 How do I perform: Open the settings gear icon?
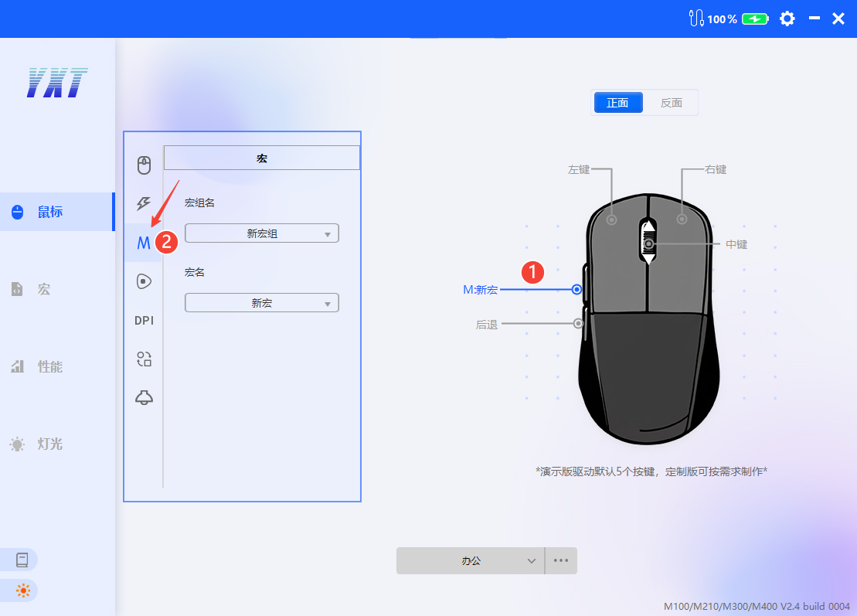pos(787,19)
